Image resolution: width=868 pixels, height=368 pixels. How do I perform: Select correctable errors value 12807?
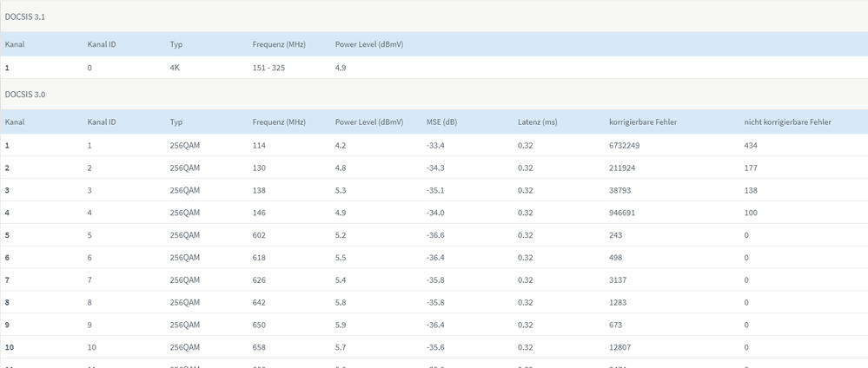pyautogui.click(x=620, y=347)
